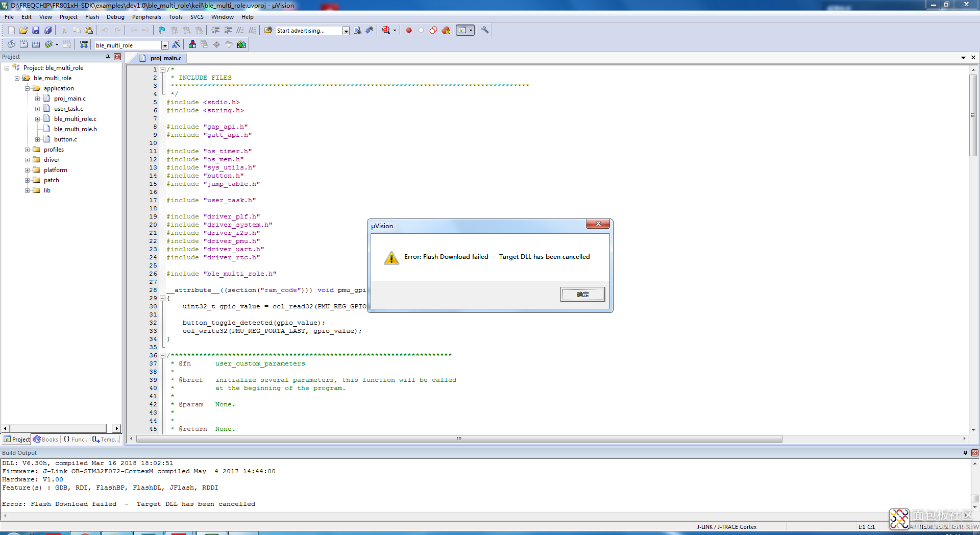Open the Flash menu
Image resolution: width=980 pixels, height=535 pixels.
tap(92, 17)
